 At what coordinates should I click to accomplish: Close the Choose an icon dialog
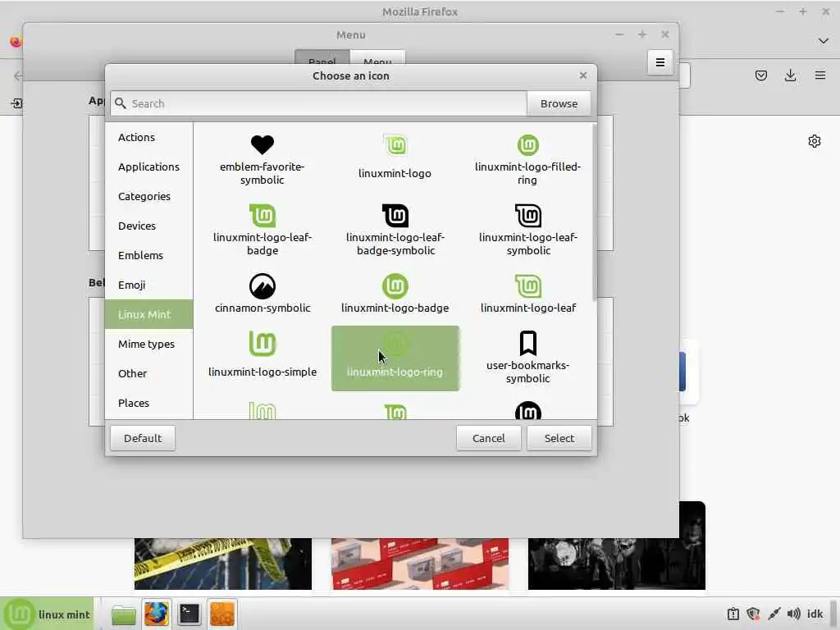coord(583,75)
